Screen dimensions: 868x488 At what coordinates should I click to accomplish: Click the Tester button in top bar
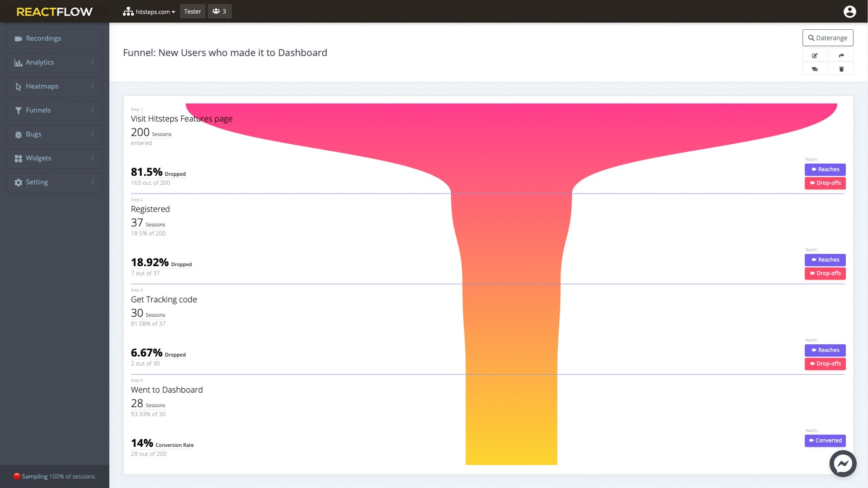(193, 11)
